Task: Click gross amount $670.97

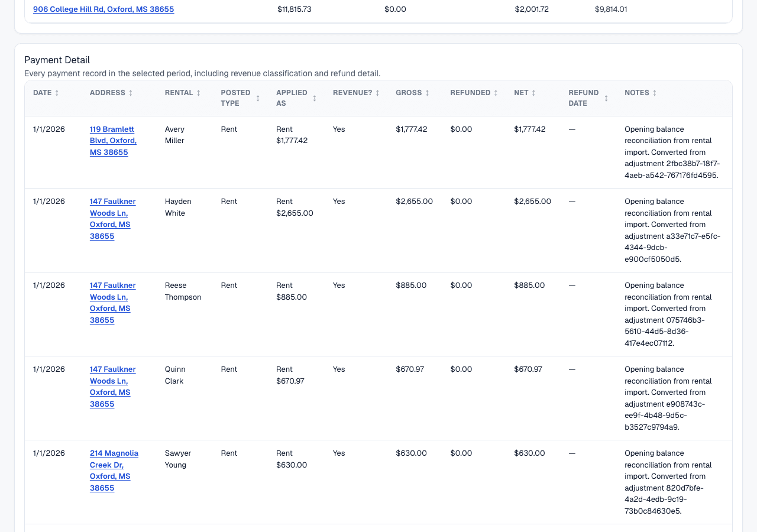Action: (410, 369)
